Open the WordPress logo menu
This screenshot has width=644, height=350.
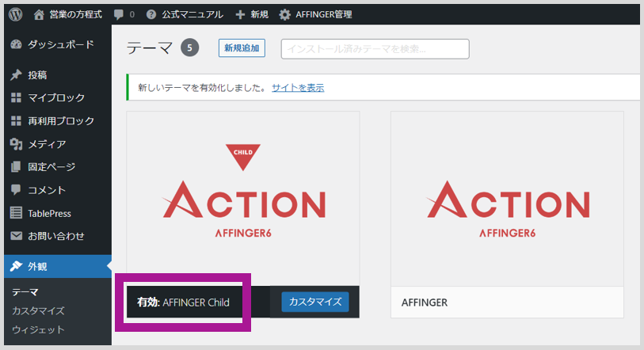[x=16, y=14]
